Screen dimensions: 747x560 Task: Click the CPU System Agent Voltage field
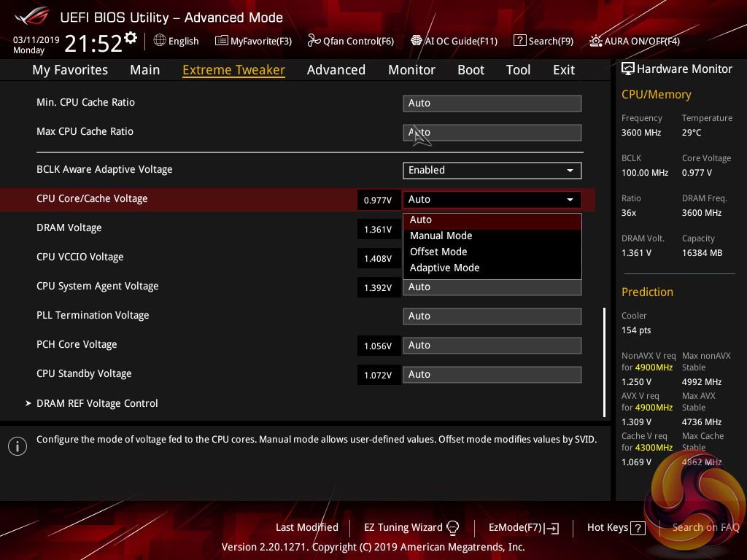492,287
